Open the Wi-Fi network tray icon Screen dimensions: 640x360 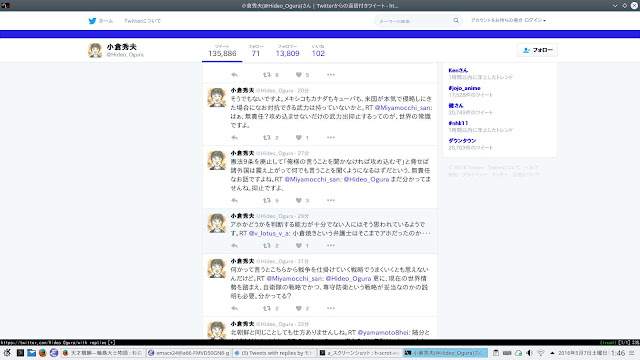click(x=541, y=353)
